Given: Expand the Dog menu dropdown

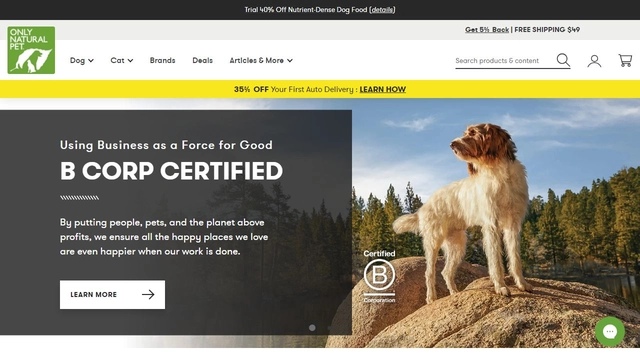Looking at the screenshot, I should point(82,60).
